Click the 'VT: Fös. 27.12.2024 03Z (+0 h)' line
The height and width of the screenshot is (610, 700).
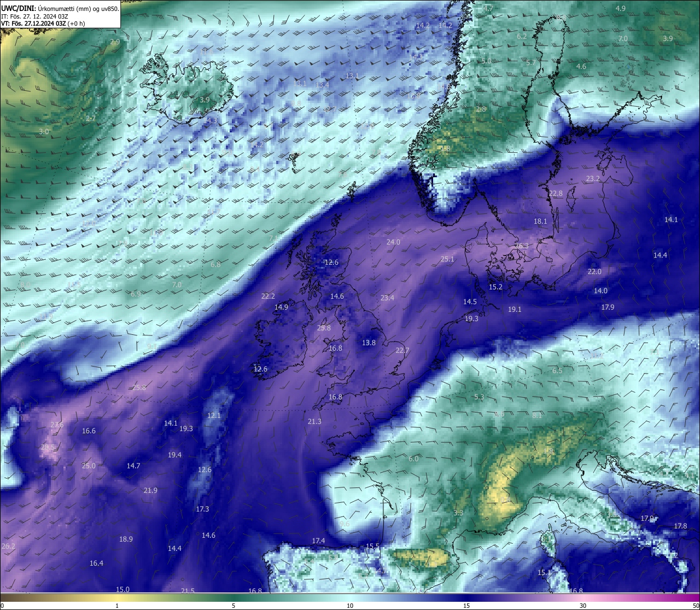tap(43, 24)
